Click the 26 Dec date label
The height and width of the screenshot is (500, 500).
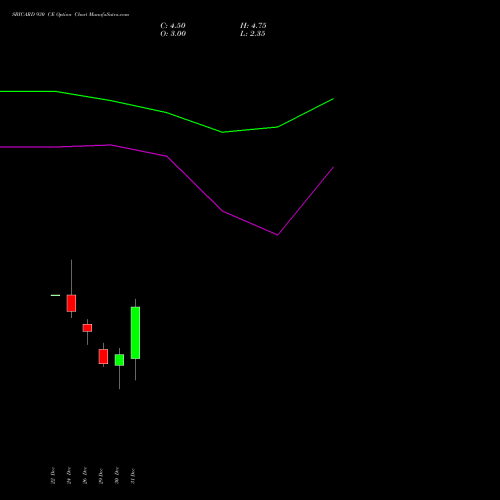tap(85, 476)
